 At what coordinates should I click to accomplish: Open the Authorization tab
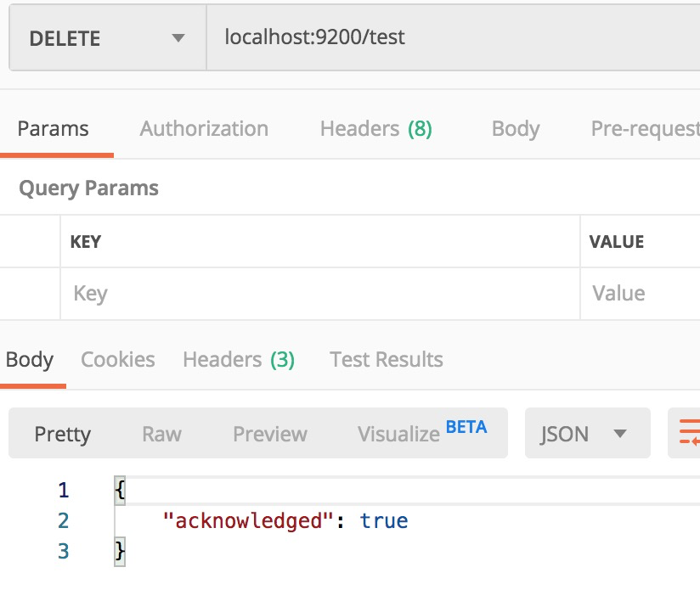pyautogui.click(x=204, y=129)
